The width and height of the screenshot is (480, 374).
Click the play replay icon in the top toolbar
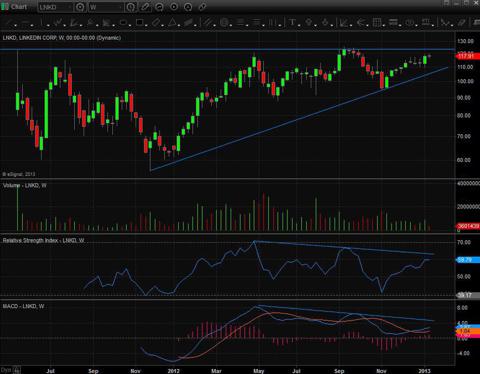click(x=174, y=7)
